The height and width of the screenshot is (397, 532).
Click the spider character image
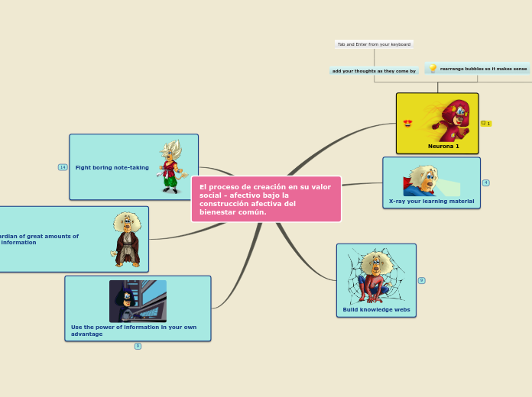tap(376, 276)
